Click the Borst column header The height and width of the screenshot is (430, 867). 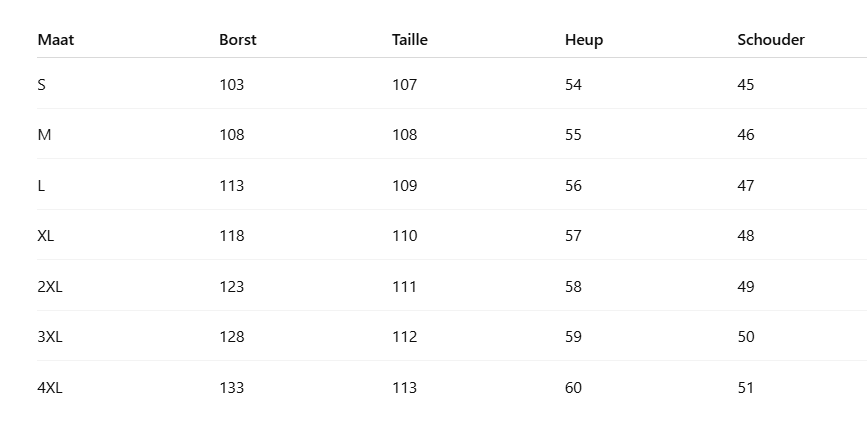tap(238, 40)
